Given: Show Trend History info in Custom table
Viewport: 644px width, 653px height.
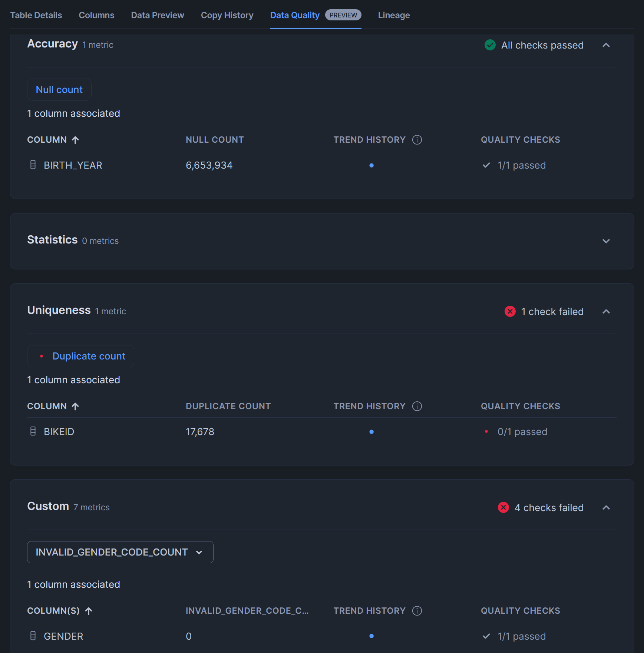Looking at the screenshot, I should pos(417,611).
